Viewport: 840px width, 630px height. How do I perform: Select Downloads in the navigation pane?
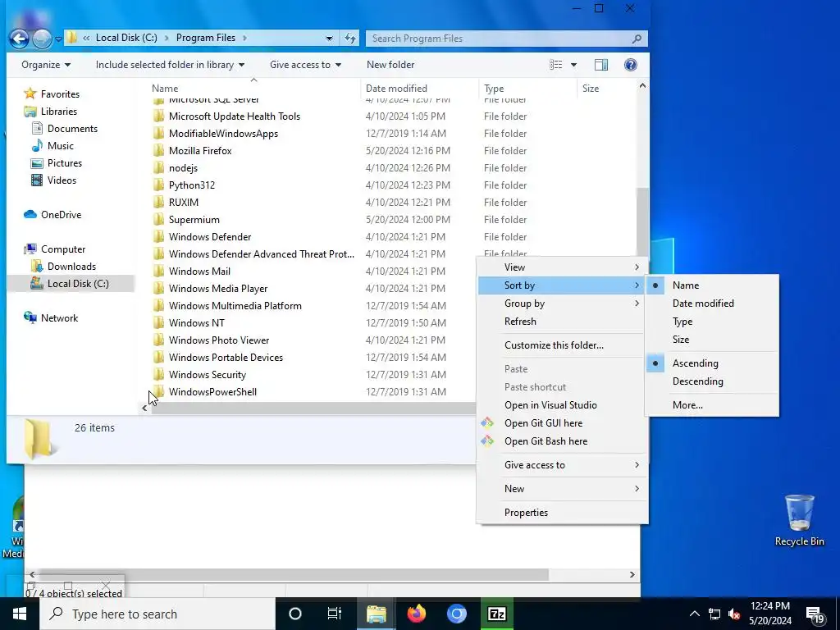[x=72, y=267]
